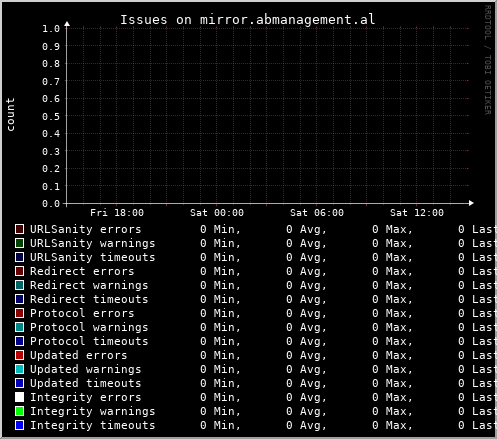Click the RRDTOOL / TOBI OETIKER watermark
This screenshot has width=497, height=439.
coord(487,60)
